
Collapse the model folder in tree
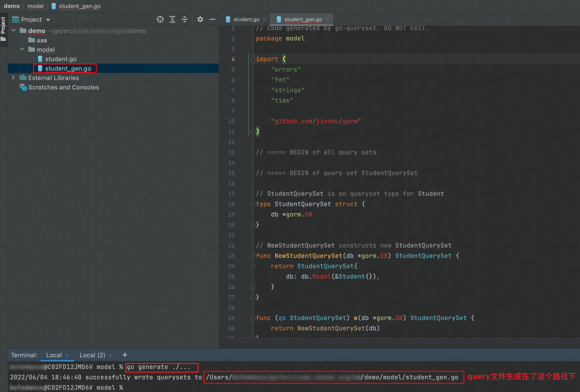(22, 49)
